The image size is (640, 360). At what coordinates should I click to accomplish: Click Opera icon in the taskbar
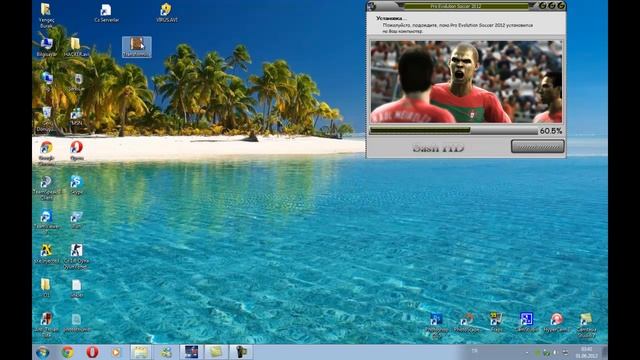pos(92,352)
